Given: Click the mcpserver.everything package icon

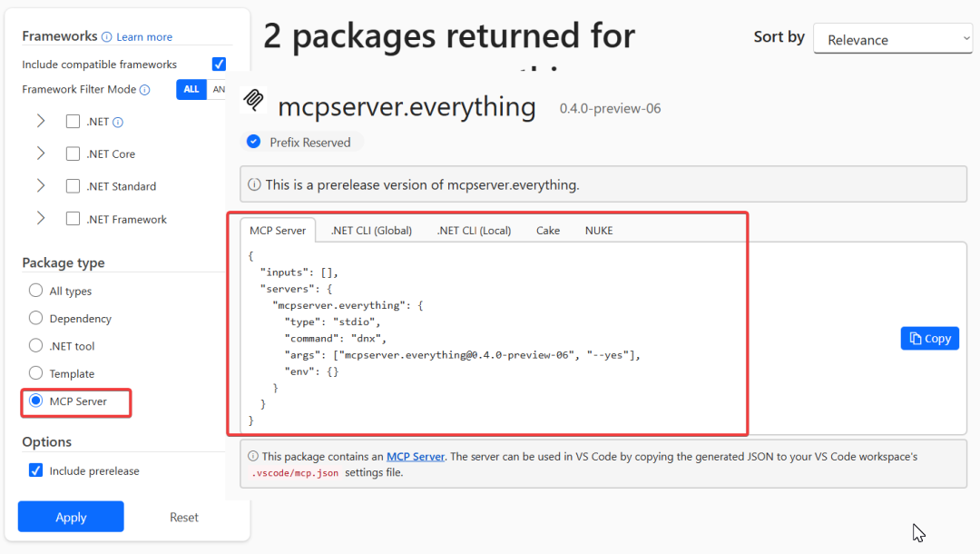Looking at the screenshot, I should click(254, 99).
